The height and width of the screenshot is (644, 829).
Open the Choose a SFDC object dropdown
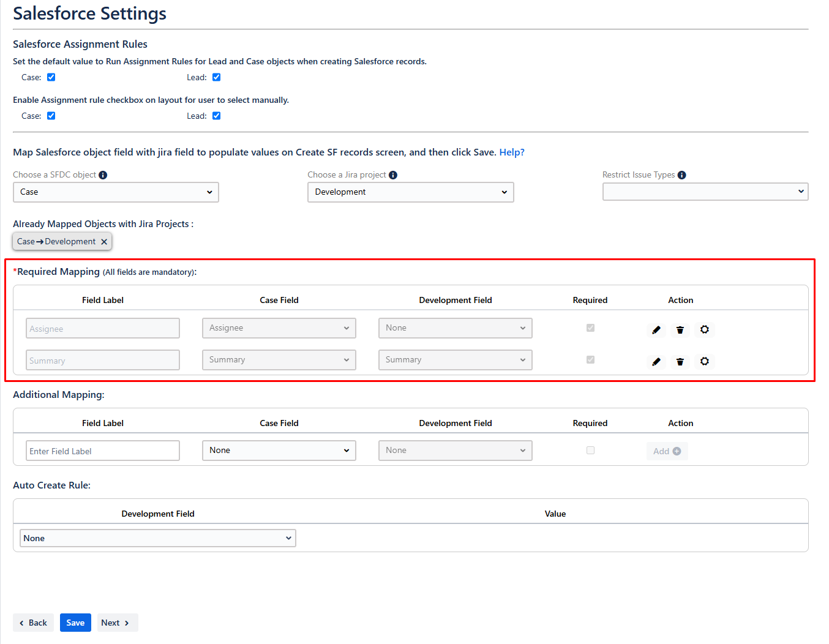click(x=116, y=192)
